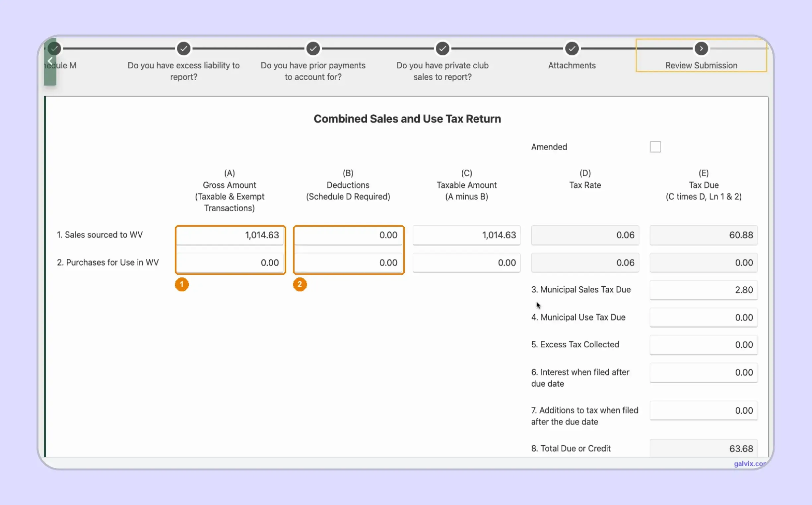Click the '8. Total Due or Credit' label
The height and width of the screenshot is (505, 812).
pos(571,449)
